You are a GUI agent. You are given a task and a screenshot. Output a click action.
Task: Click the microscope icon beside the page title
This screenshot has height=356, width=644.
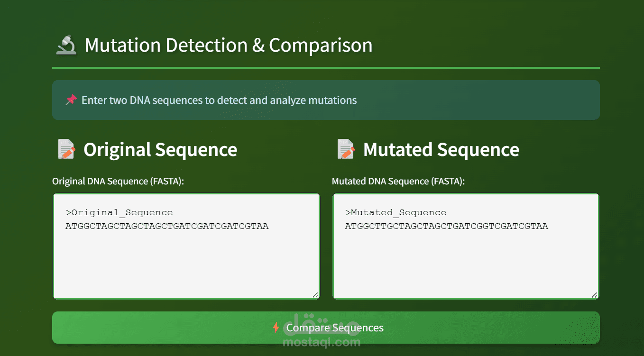(x=66, y=46)
